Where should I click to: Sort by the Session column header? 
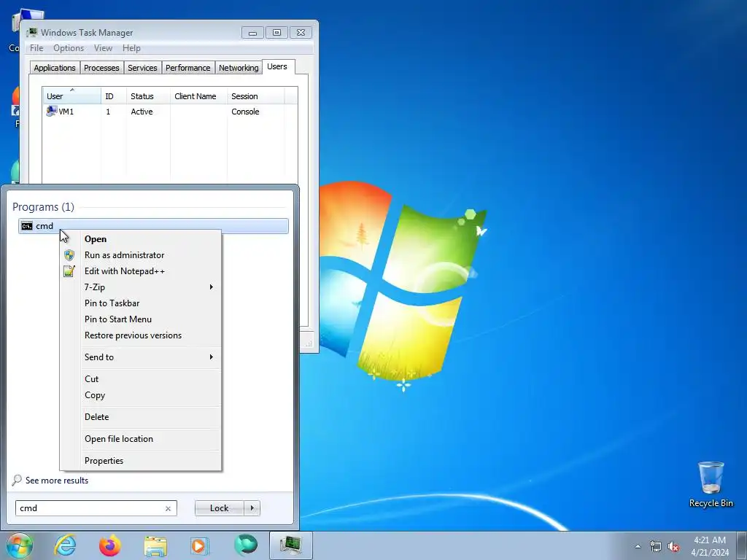255,96
